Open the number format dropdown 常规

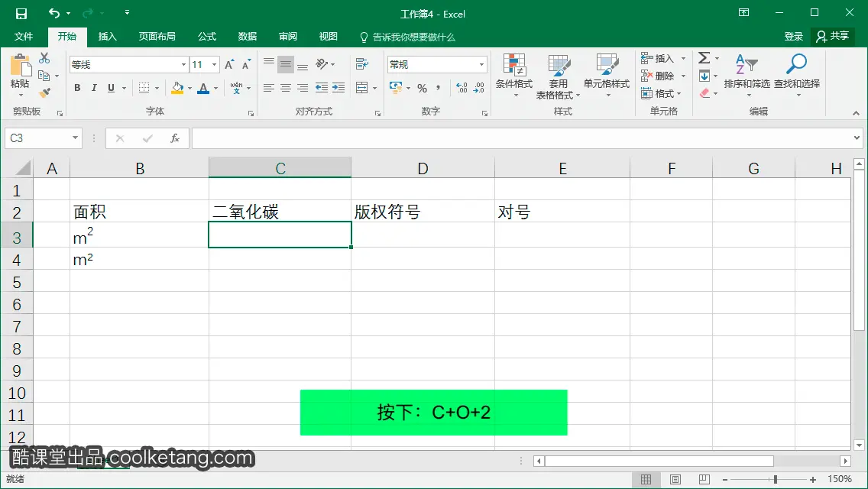(481, 64)
